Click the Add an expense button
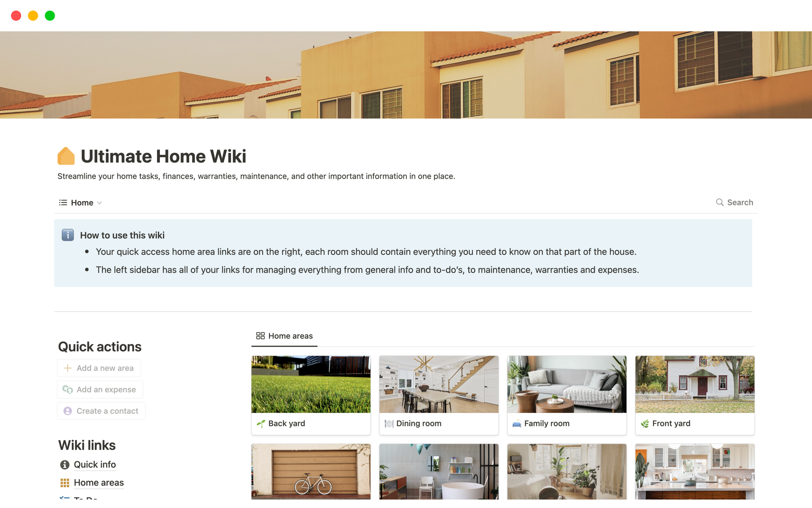The image size is (812, 508). [x=101, y=389]
